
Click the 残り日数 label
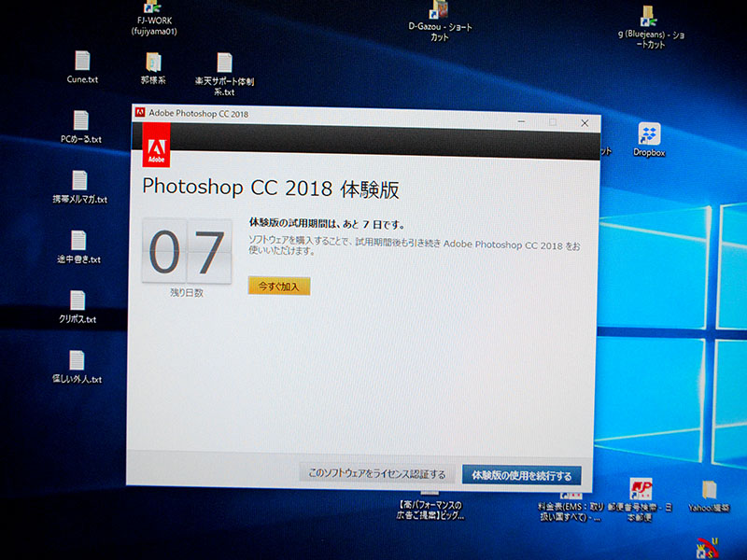coord(187,293)
